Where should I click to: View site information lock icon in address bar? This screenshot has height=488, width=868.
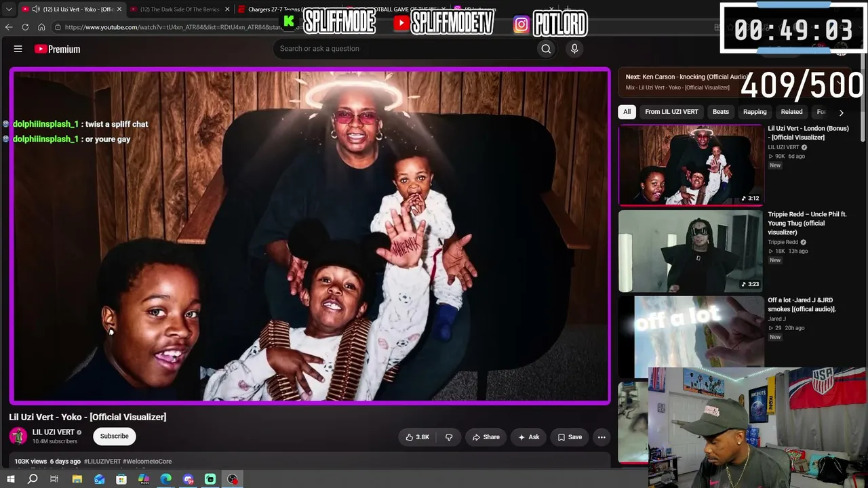pos(58,27)
